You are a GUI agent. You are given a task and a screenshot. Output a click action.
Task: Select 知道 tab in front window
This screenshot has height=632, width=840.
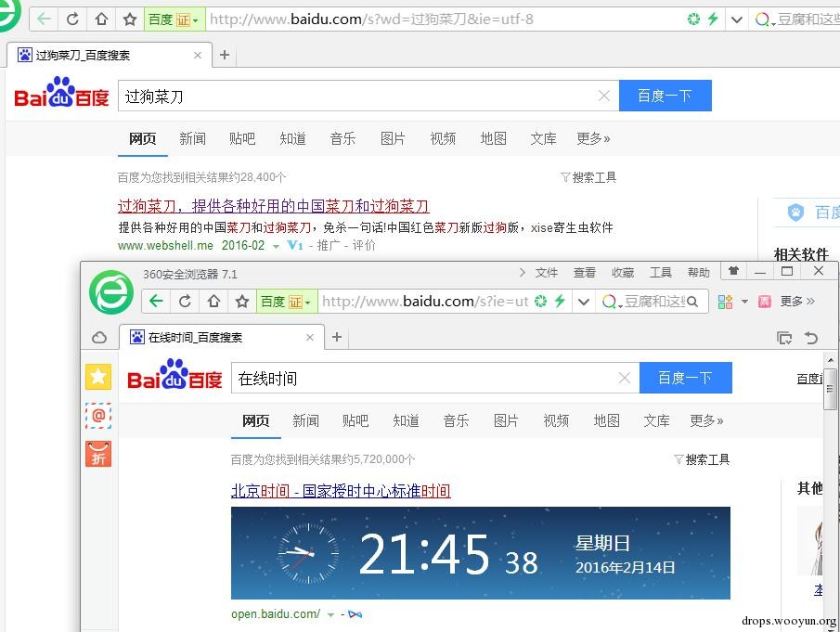point(406,421)
